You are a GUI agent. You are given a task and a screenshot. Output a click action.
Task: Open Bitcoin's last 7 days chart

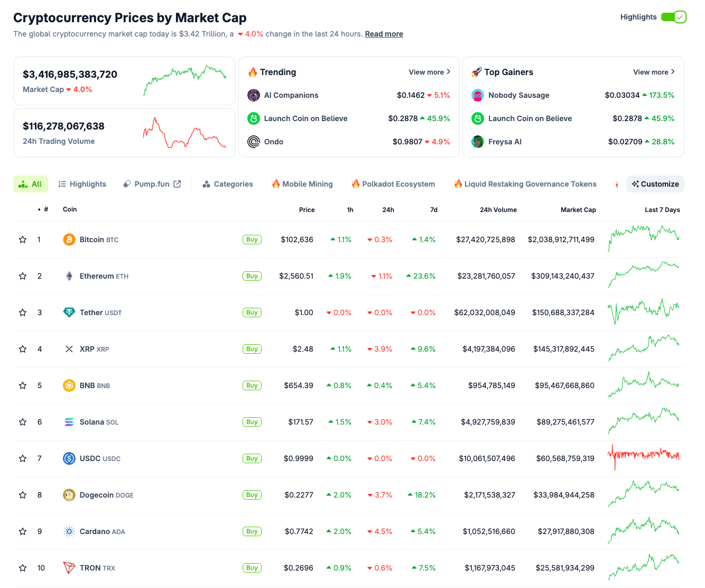[x=644, y=238]
